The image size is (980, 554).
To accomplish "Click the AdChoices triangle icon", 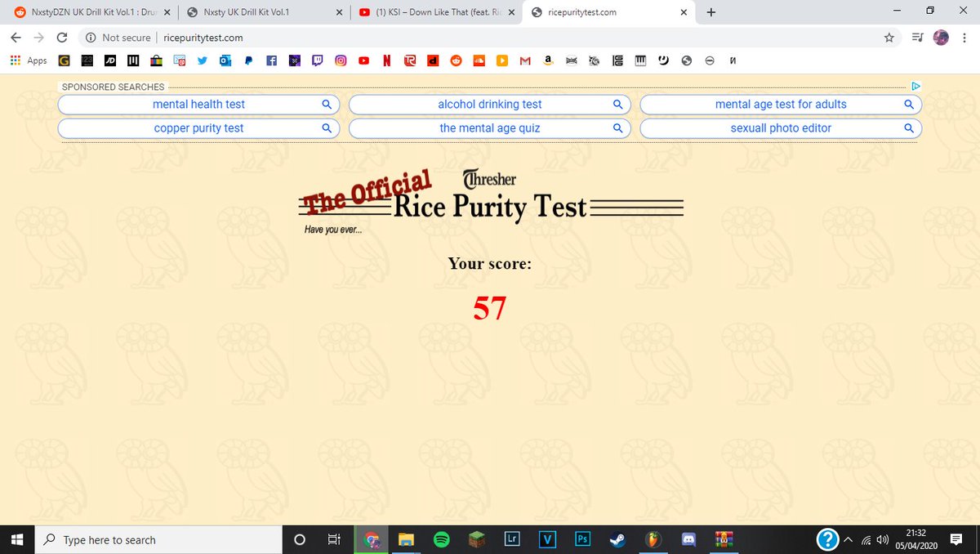I will point(916,86).
